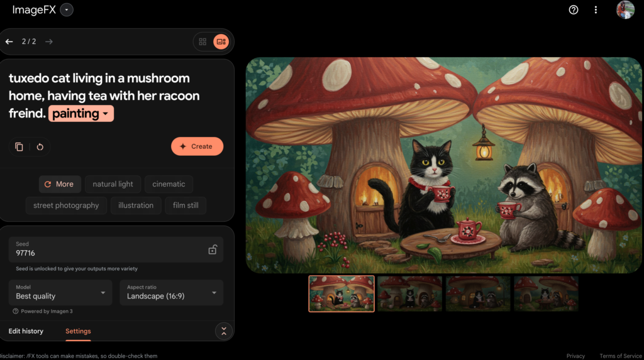Click the Create button
The width and height of the screenshot is (644, 360).
pos(197,146)
